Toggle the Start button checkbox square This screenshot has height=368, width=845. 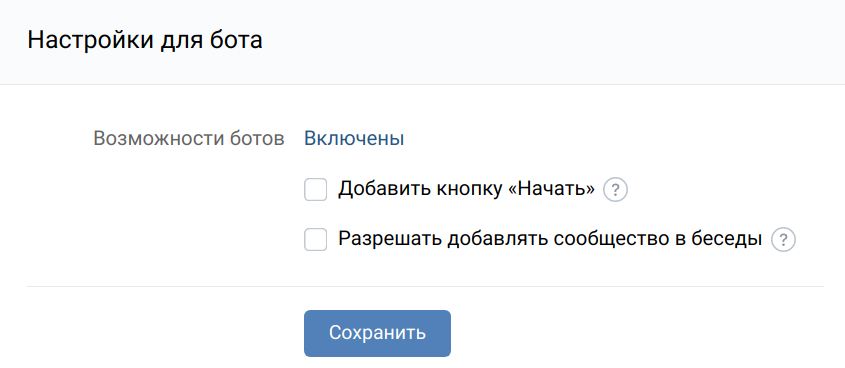pos(316,190)
